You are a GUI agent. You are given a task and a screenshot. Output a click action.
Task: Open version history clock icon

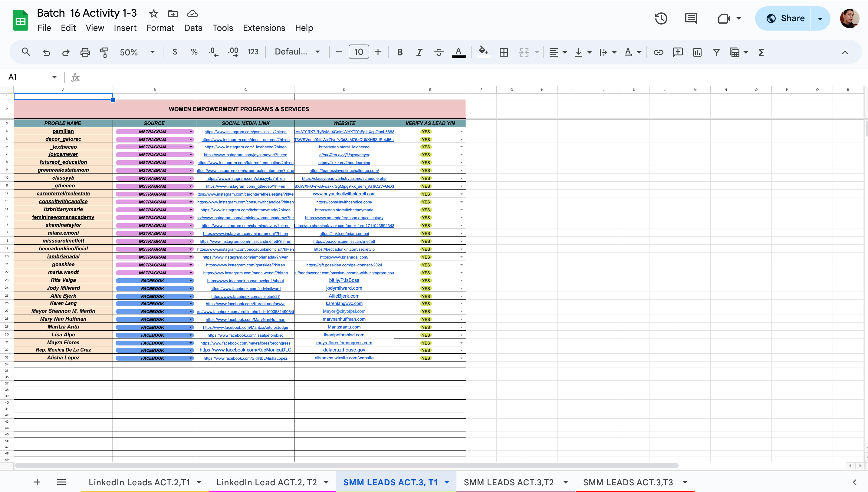(x=661, y=18)
